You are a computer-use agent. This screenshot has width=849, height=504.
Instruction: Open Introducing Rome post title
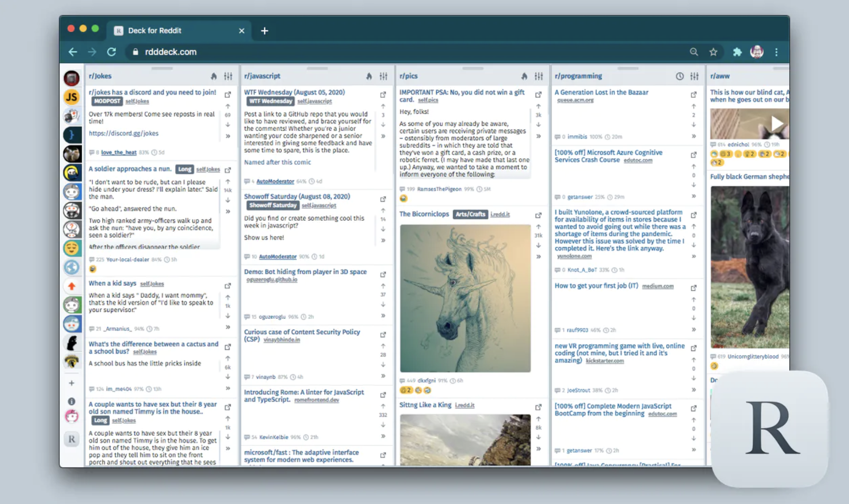[304, 396]
